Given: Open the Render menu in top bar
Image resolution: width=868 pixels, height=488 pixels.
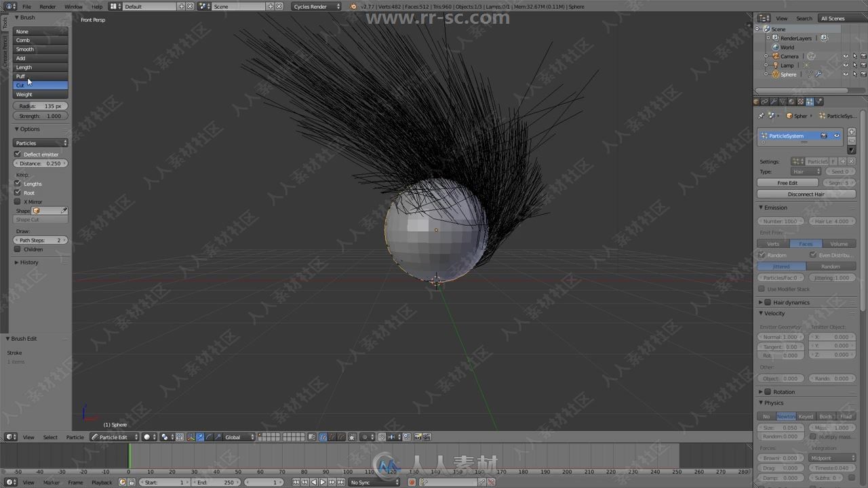Looking at the screenshot, I should pyautogui.click(x=47, y=6).
